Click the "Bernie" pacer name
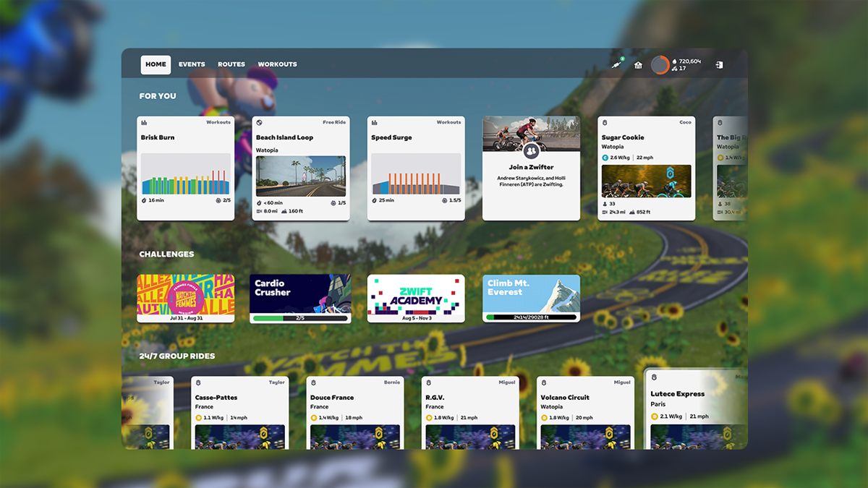 pyautogui.click(x=391, y=382)
